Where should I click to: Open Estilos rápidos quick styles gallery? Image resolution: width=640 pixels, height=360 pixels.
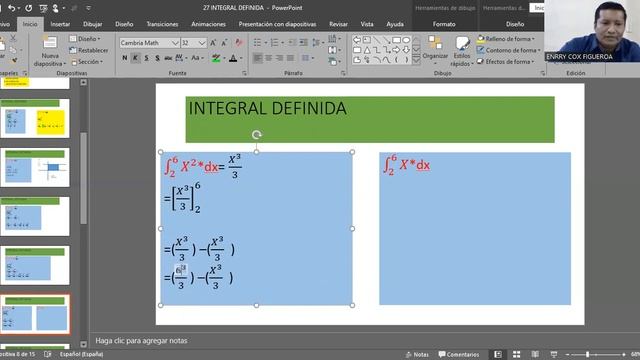462,51
